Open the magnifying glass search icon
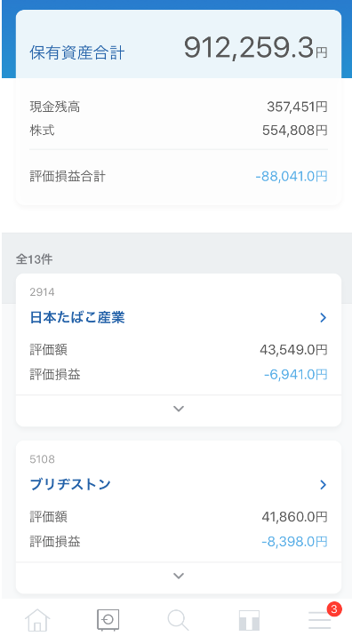 [178, 620]
